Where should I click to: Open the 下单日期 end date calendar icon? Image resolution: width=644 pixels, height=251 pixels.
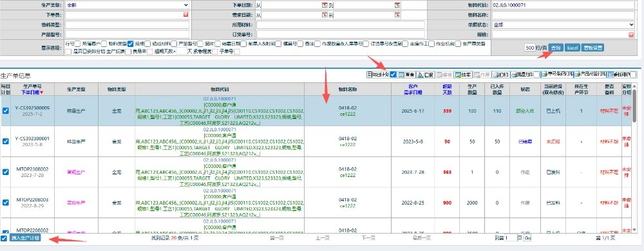tap(397, 5)
